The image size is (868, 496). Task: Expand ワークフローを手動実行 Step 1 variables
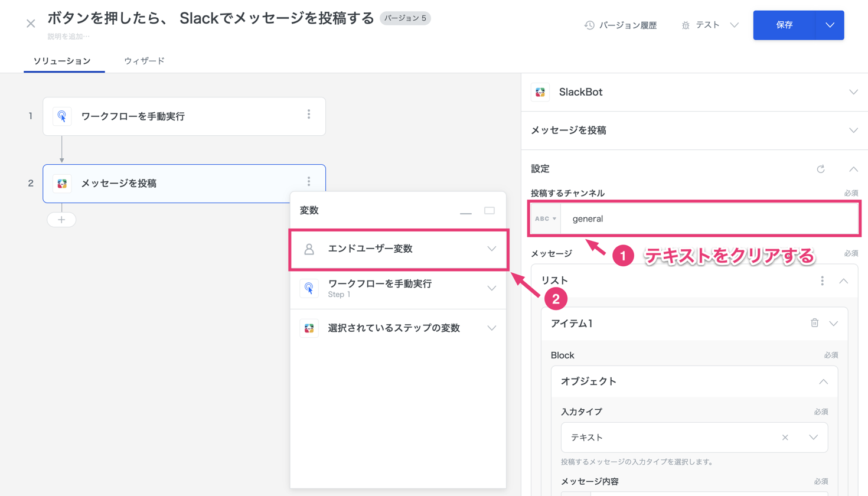(x=491, y=288)
